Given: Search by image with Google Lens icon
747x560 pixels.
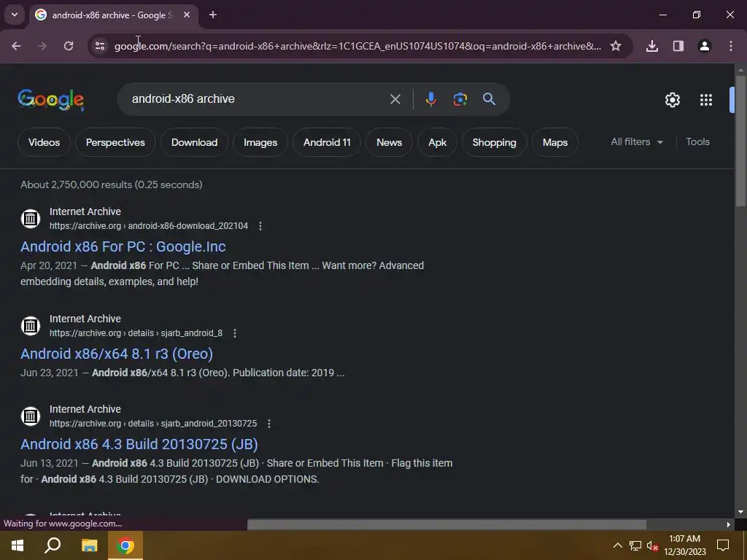Looking at the screenshot, I should 460,99.
